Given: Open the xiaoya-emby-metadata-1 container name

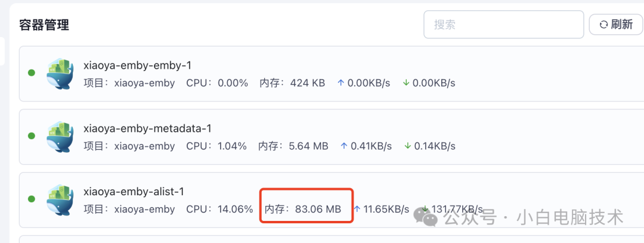Looking at the screenshot, I should [x=147, y=128].
